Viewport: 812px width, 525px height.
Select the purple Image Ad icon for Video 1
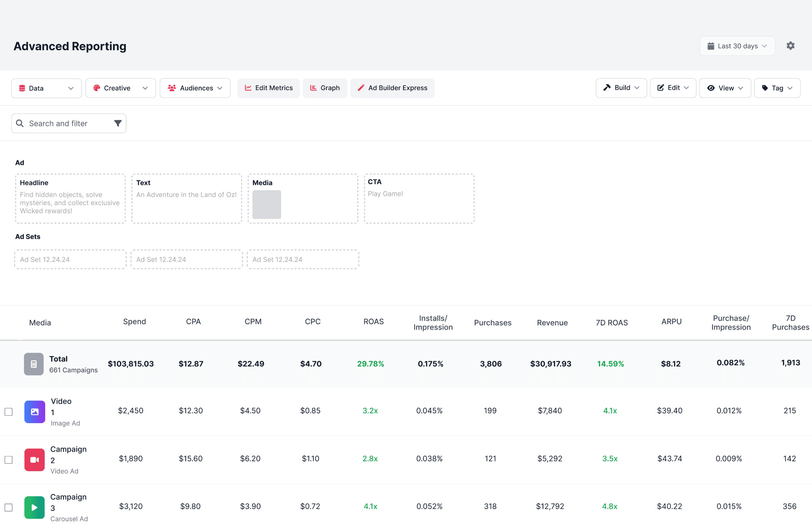point(34,412)
